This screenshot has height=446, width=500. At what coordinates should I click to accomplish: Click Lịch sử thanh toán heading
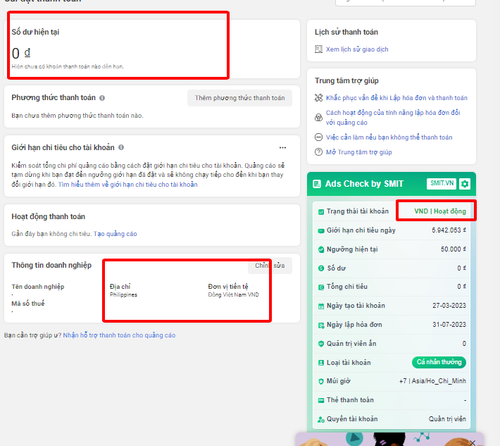point(346,32)
